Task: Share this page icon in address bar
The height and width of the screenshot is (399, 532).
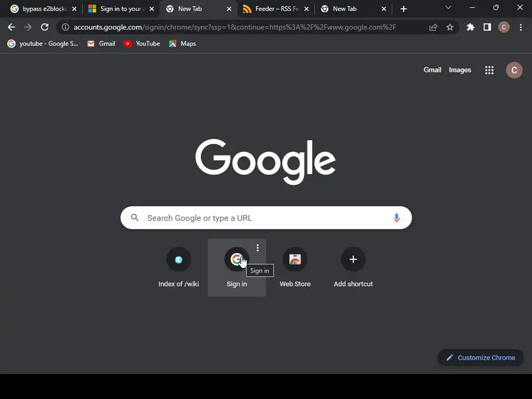Action: pyautogui.click(x=433, y=27)
